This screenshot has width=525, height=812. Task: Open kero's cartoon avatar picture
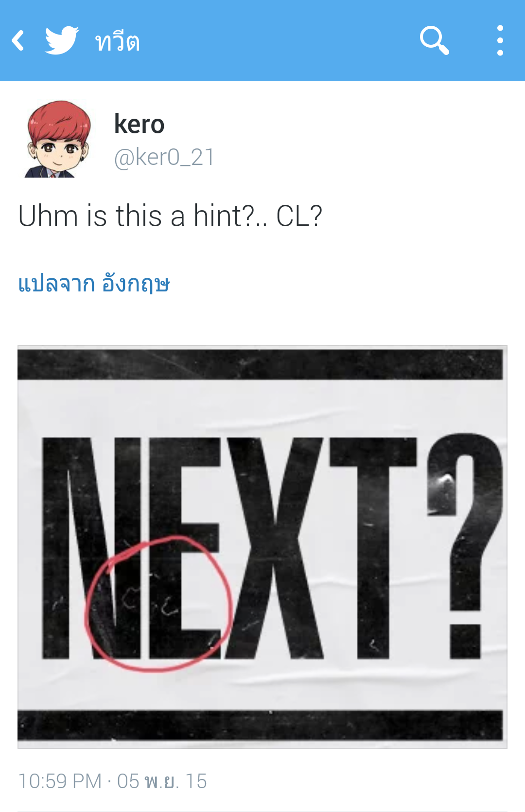57,139
